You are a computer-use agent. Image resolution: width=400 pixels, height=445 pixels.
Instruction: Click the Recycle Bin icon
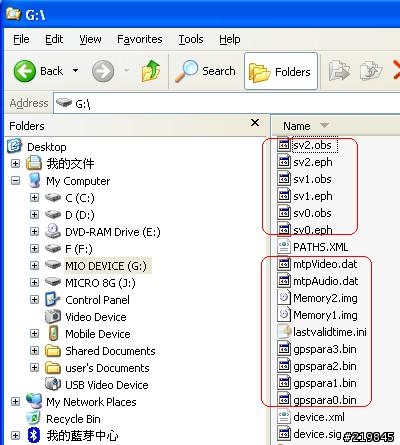click(x=34, y=418)
